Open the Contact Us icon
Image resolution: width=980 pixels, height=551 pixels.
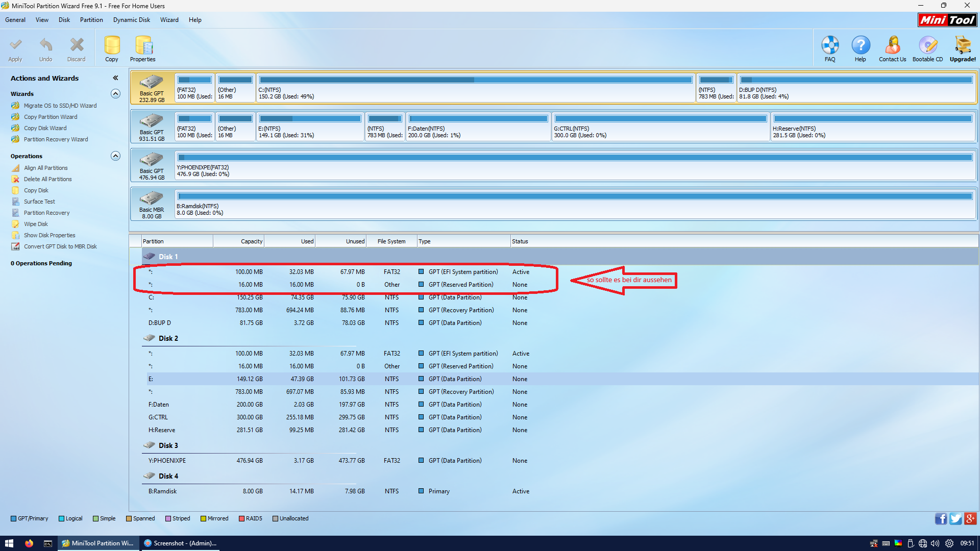coord(892,45)
